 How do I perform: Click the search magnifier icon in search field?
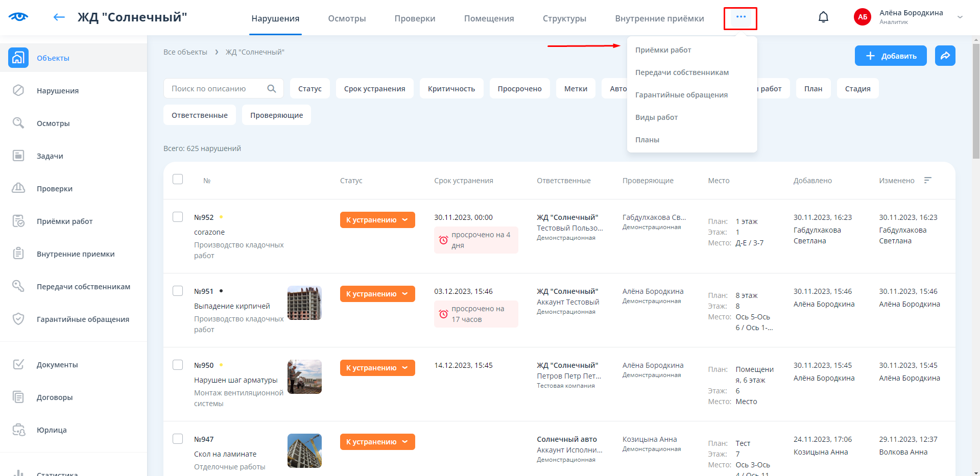(x=272, y=89)
